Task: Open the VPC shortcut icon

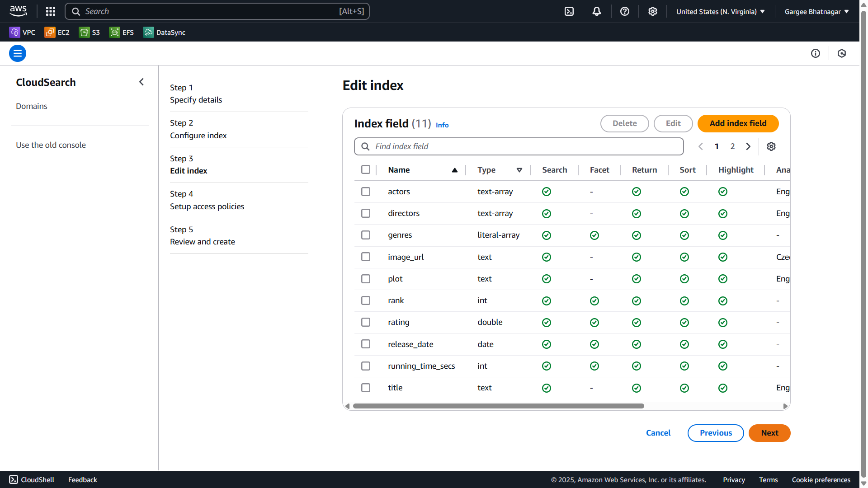Action: coord(14,32)
